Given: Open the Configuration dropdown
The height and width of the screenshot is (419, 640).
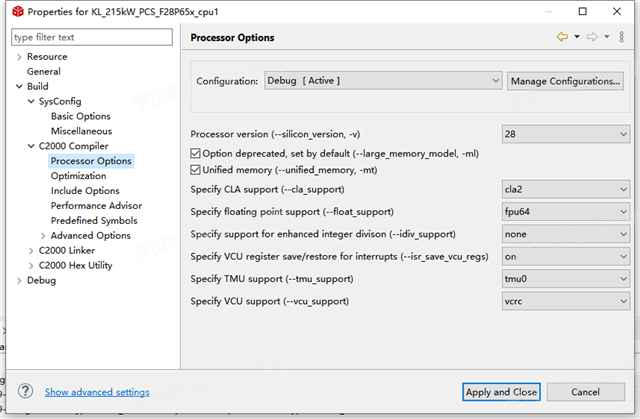Looking at the screenshot, I should [383, 81].
